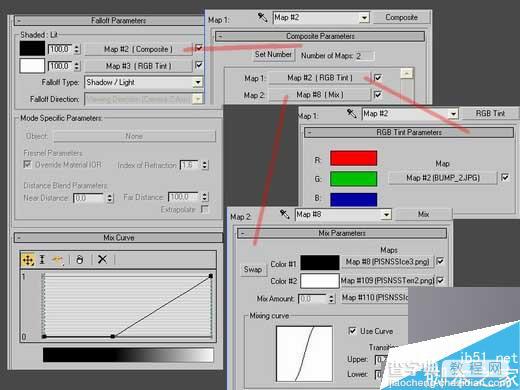520x390 pixels.
Task: Click the white Lit color swatch in Falloff
Action: pyautogui.click(x=32, y=66)
